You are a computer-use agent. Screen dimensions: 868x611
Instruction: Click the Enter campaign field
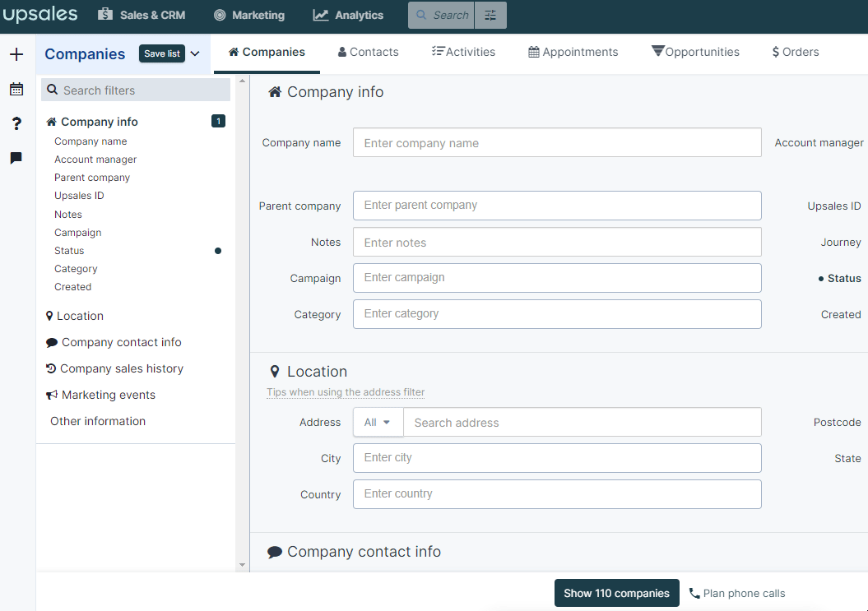[x=558, y=278]
